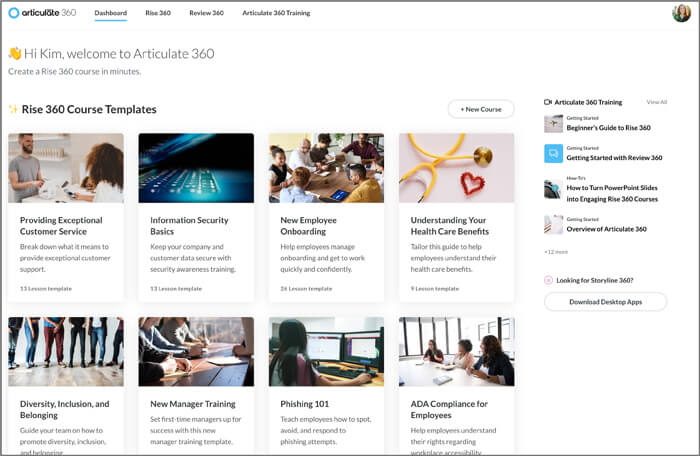700x456 pixels.
Task: Open Information Security Basics template image
Action: pos(196,168)
